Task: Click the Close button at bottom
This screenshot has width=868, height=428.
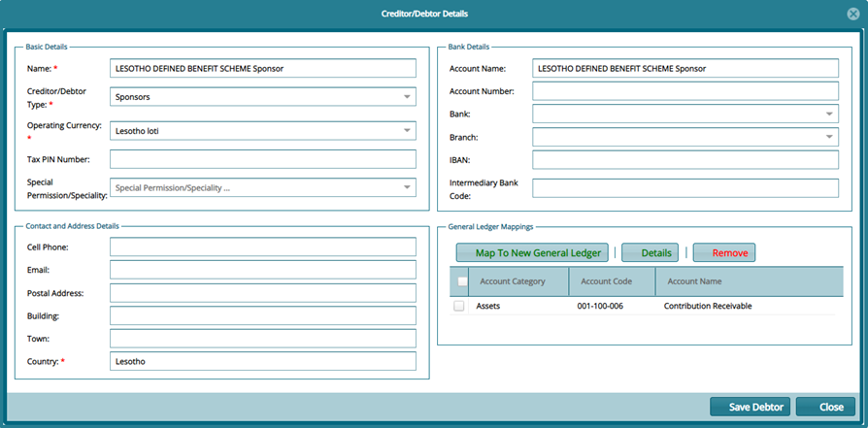Action: pyautogui.click(x=825, y=407)
